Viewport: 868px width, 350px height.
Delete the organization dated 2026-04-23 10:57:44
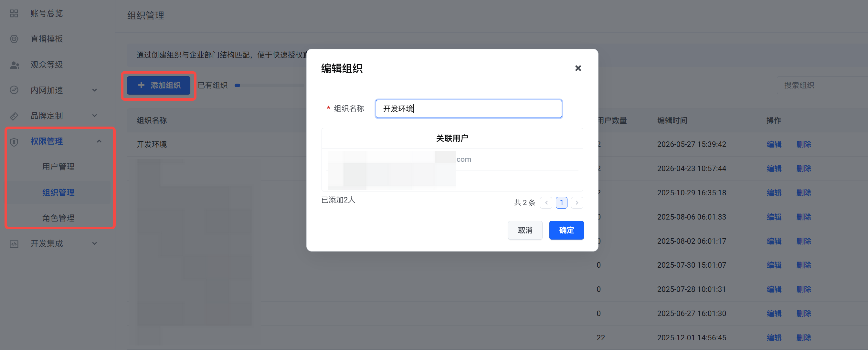coord(804,169)
